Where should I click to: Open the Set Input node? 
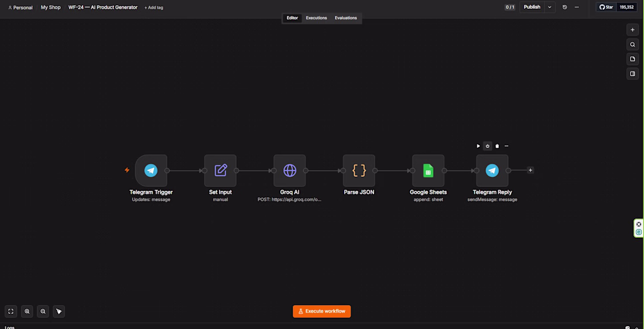220,170
